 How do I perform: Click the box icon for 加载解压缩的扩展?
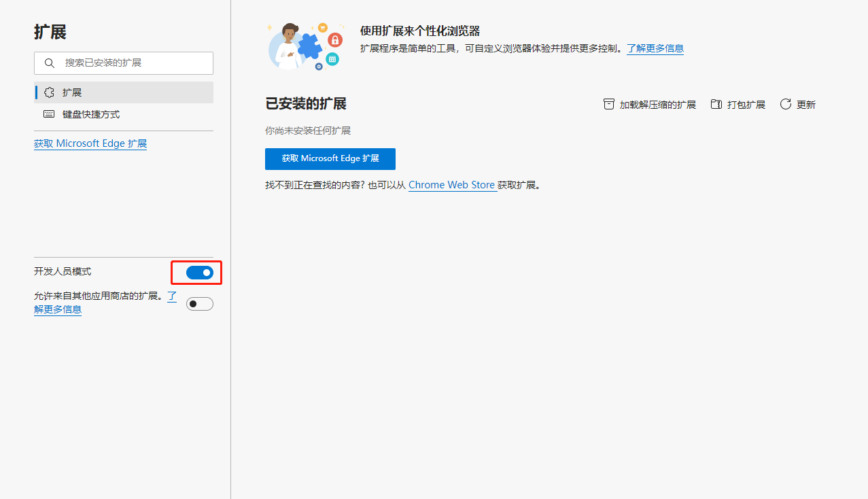[609, 104]
